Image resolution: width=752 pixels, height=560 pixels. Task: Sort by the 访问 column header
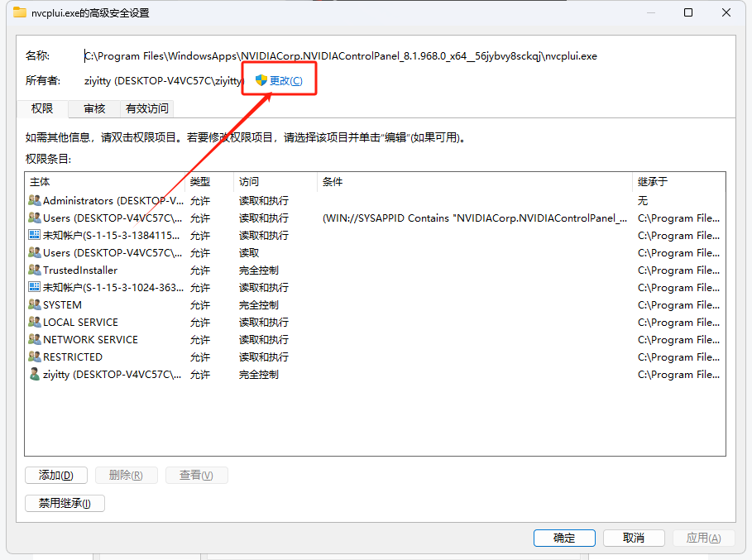coord(275,182)
